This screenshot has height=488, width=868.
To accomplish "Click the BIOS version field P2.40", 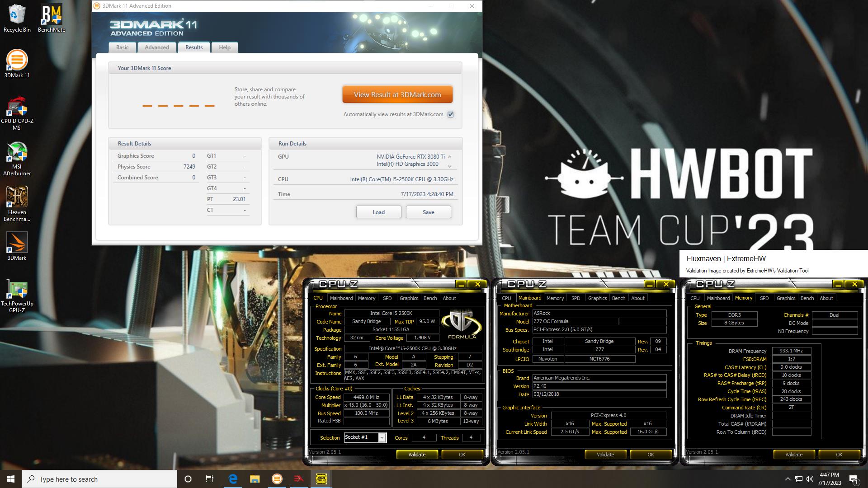I will coord(599,386).
